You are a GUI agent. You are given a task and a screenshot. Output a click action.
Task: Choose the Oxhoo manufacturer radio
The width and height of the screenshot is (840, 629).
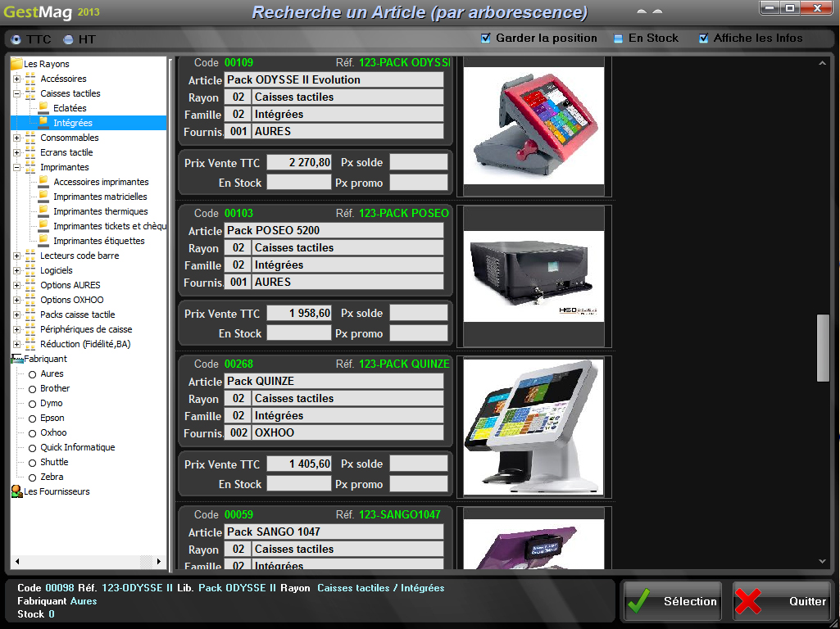[x=32, y=433]
